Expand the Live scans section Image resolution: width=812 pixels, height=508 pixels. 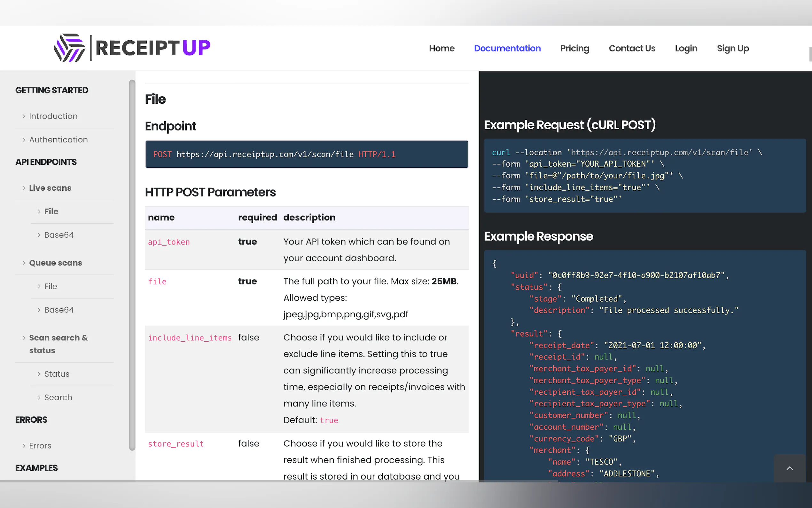[50, 188]
